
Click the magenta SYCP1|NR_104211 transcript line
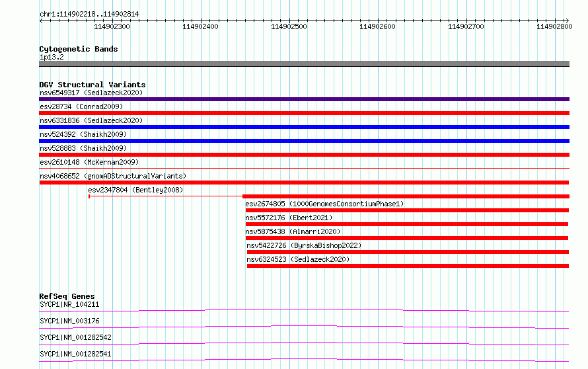pyautogui.click(x=304, y=310)
